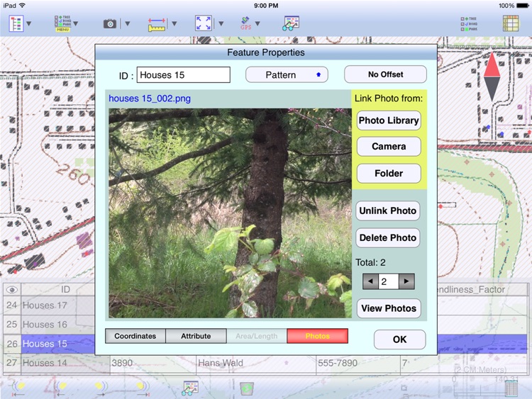Switch to the Coordinates tab
Screen dimensions: 532x399
coord(135,336)
